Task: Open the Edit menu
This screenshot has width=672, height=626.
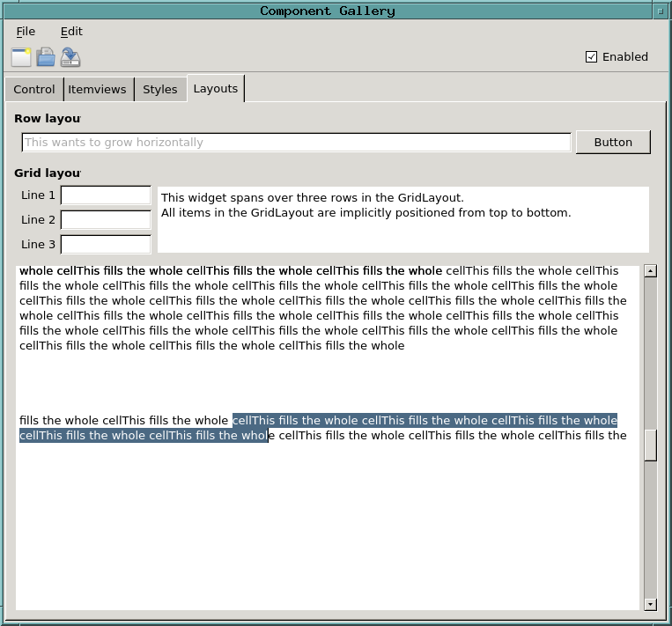Action: 71,32
